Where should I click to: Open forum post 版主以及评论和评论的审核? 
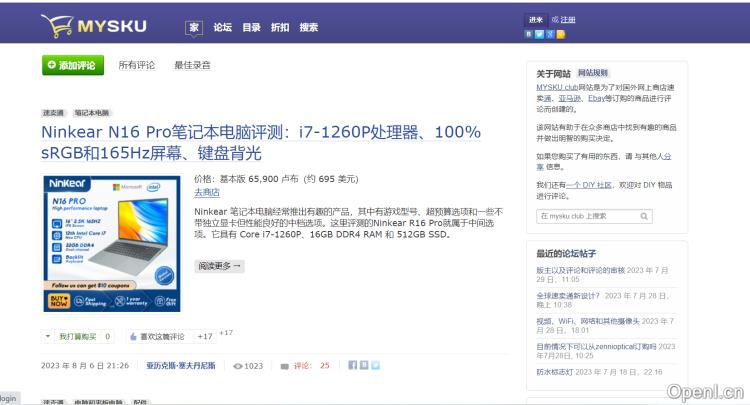click(x=581, y=270)
